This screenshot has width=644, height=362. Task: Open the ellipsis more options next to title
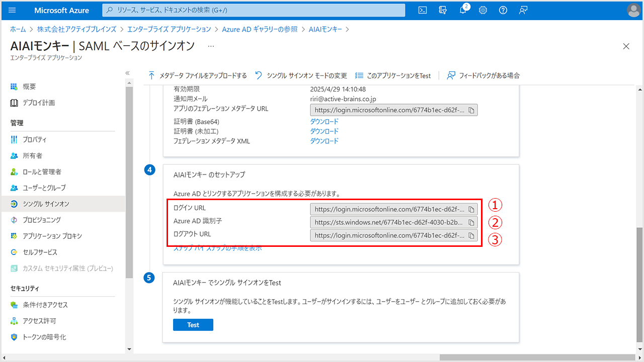(211, 46)
